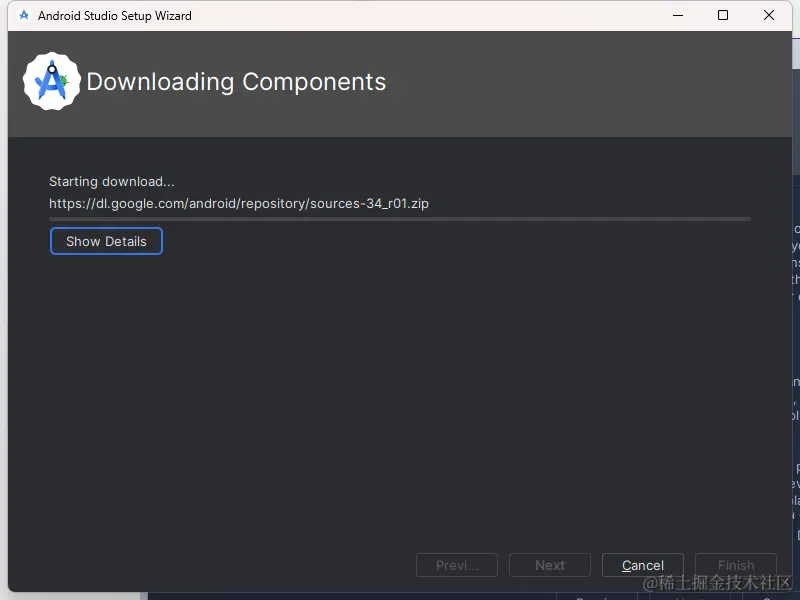
Task: Expand download log with Show Details
Action: pos(106,241)
